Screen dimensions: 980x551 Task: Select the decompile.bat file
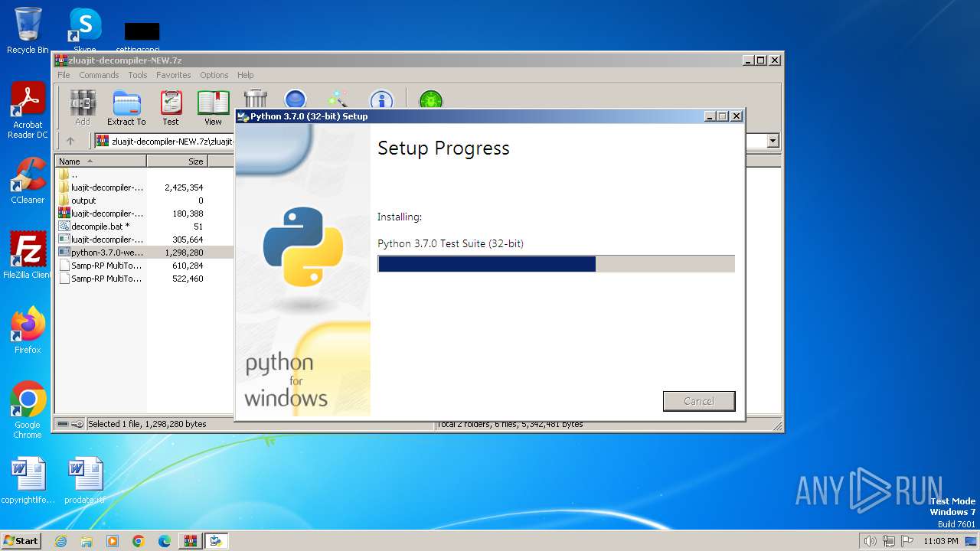(144, 227)
